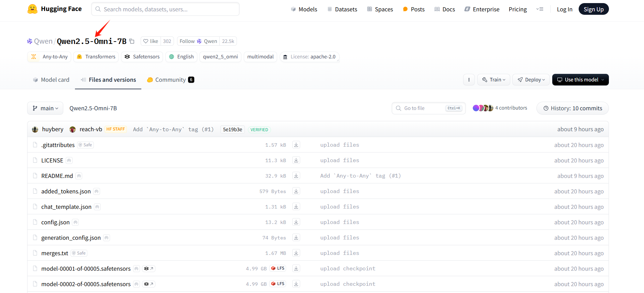Click the English language tag
644x293 pixels.
coord(181,57)
